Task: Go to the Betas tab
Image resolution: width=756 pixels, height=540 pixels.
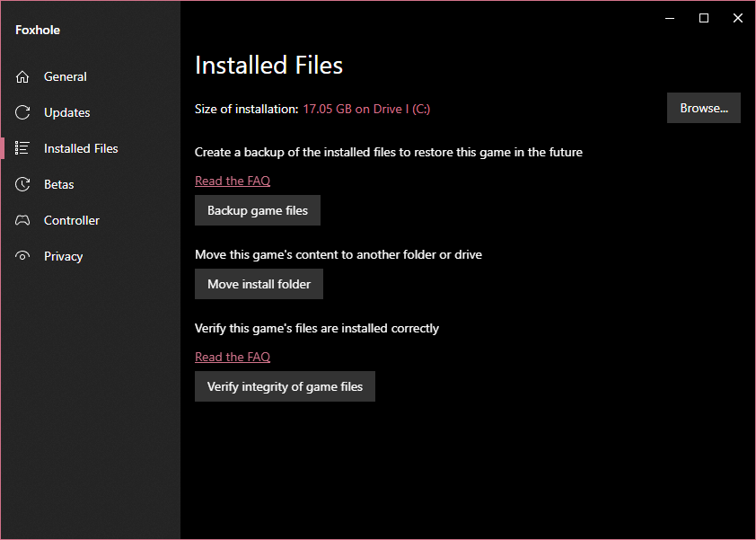Action: coord(59,185)
